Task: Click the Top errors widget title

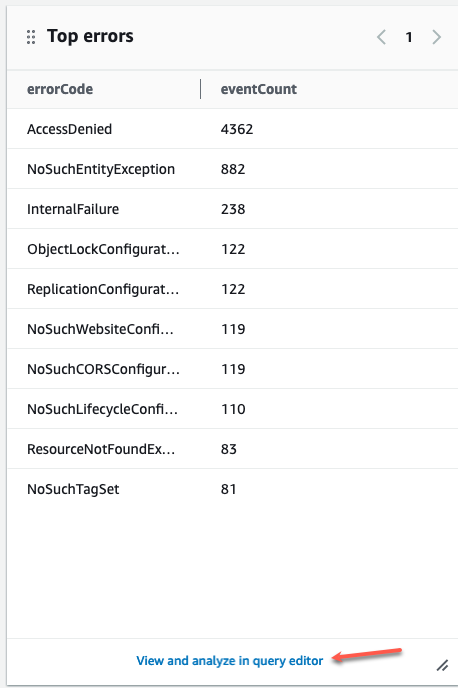Action: tap(90, 36)
